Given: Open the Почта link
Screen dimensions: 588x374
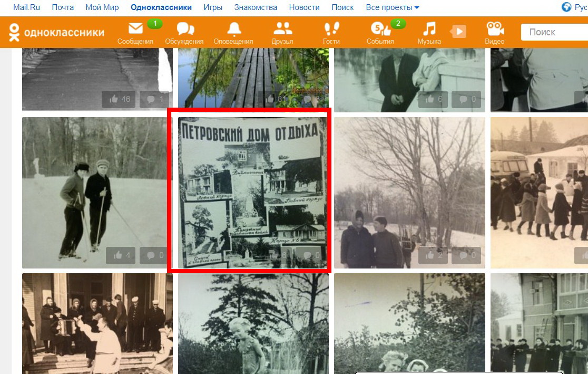Looking at the screenshot, I should (63, 7).
